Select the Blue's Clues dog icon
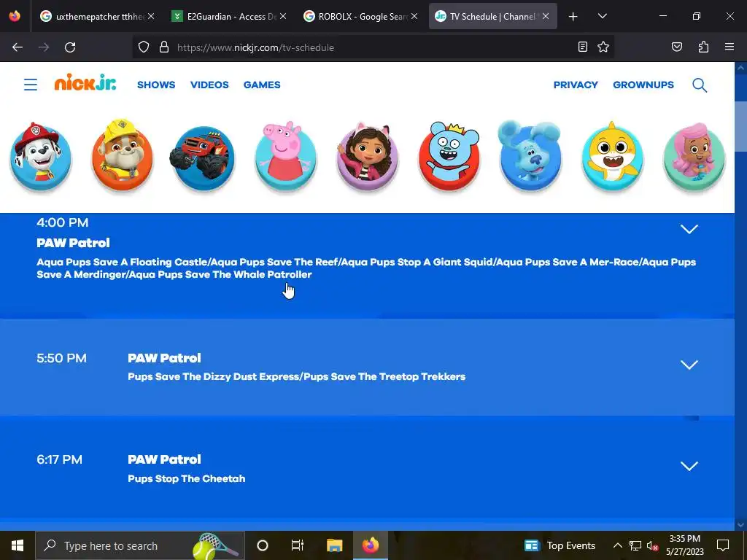 (x=530, y=156)
